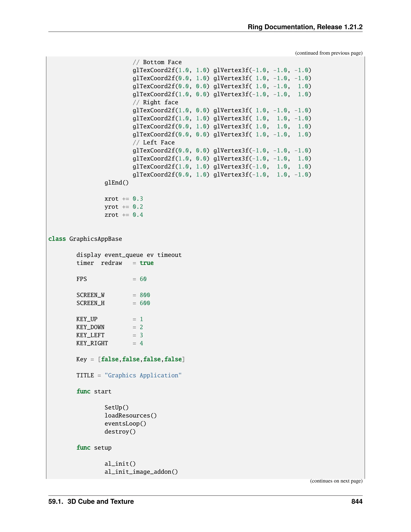Click the '// Right face' comment line
The width and height of the screenshot is (411, 532).
[x=155, y=102]
